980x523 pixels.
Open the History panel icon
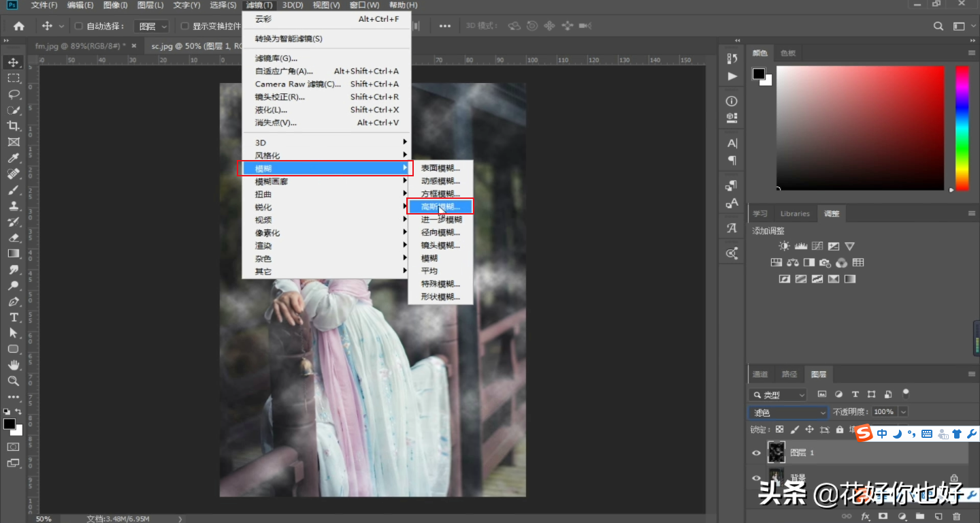point(732,59)
